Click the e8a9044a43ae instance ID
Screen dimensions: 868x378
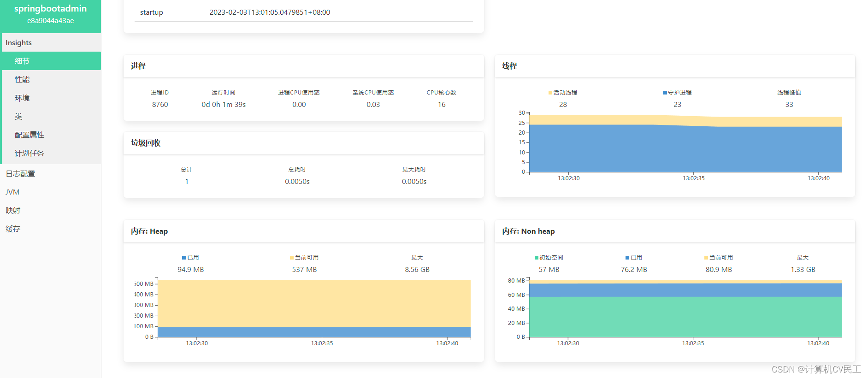(50, 20)
